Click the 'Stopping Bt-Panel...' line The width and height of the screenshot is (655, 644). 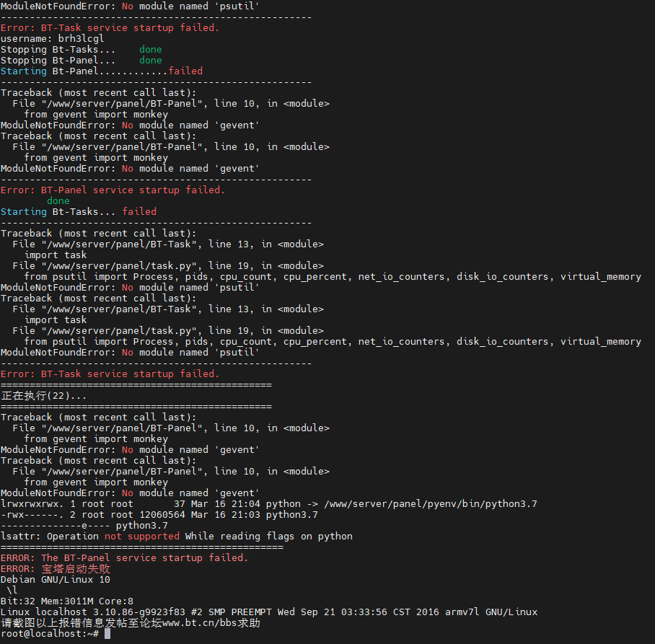point(81,61)
